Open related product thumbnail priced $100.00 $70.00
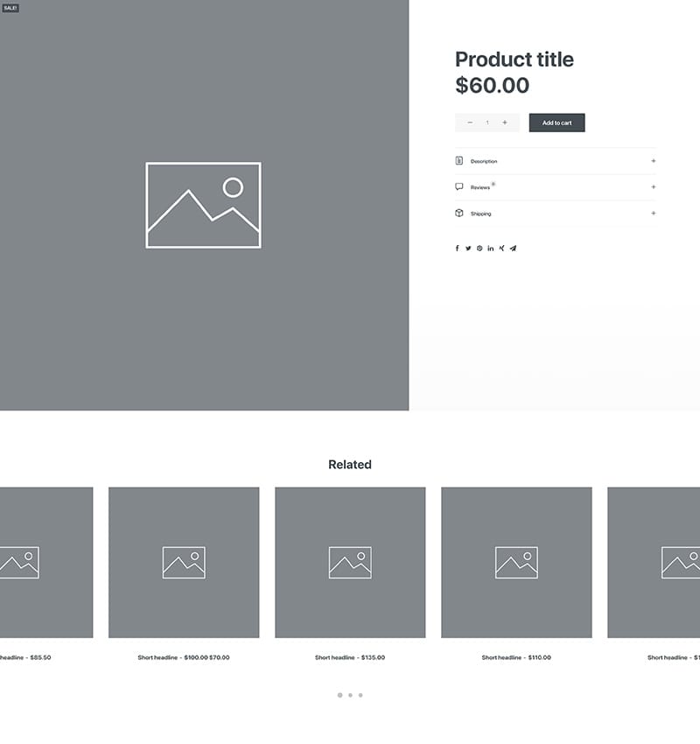This screenshot has height=744, width=700. pos(184,562)
